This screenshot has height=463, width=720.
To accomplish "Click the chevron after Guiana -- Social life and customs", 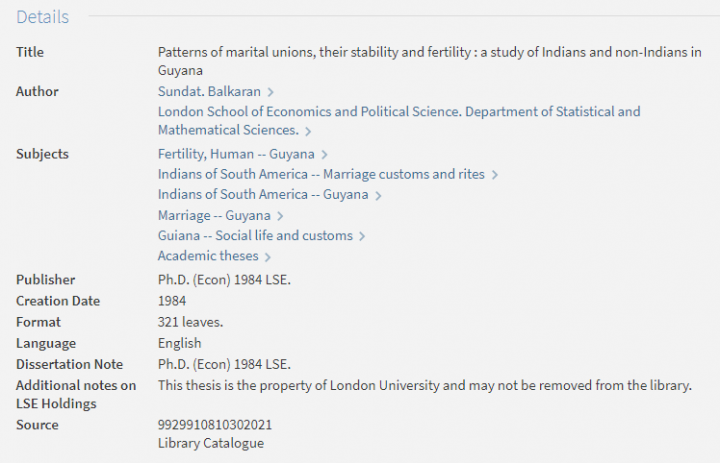I will (x=362, y=236).
